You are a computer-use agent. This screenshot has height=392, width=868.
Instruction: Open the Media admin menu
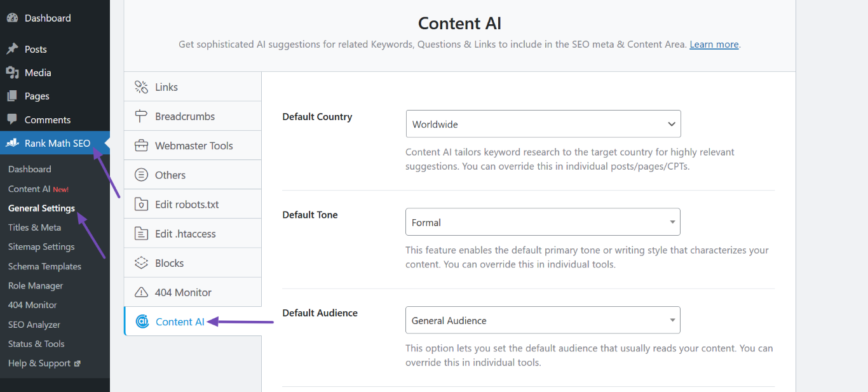pyautogui.click(x=55, y=72)
